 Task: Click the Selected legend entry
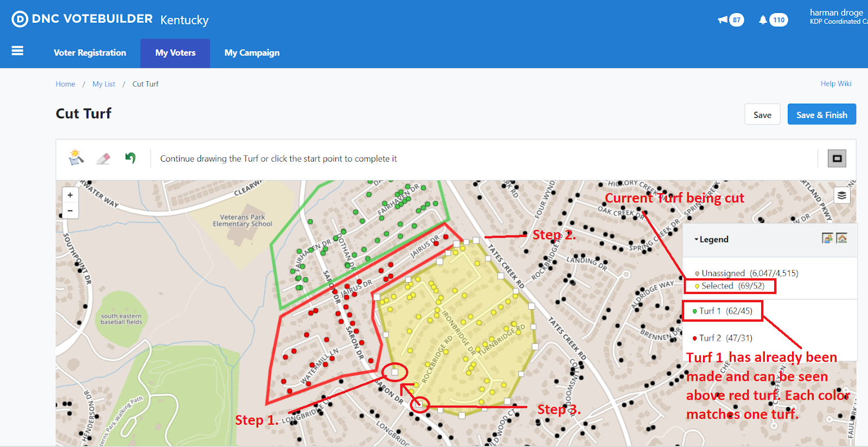[729, 286]
